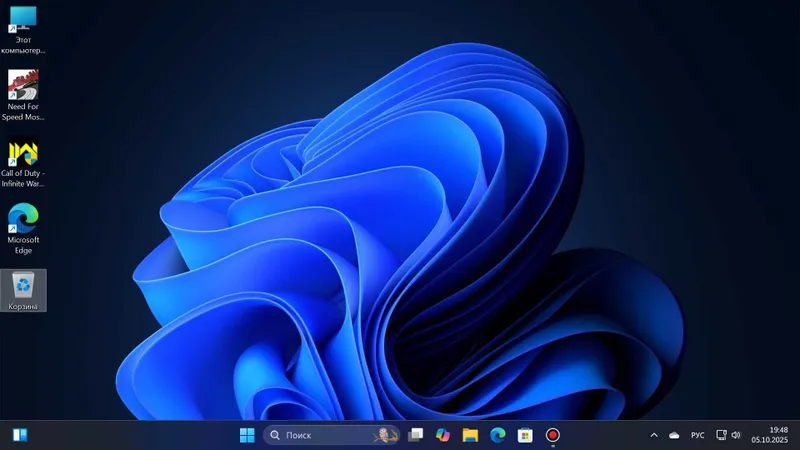Click the Поиск taskbar search box
This screenshot has width=800, height=450.
click(x=332, y=435)
